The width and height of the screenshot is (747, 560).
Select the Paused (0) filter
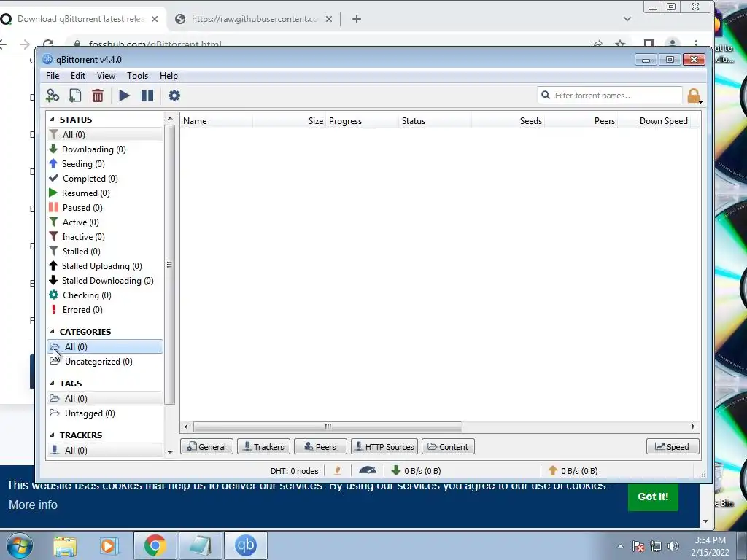coord(105,208)
